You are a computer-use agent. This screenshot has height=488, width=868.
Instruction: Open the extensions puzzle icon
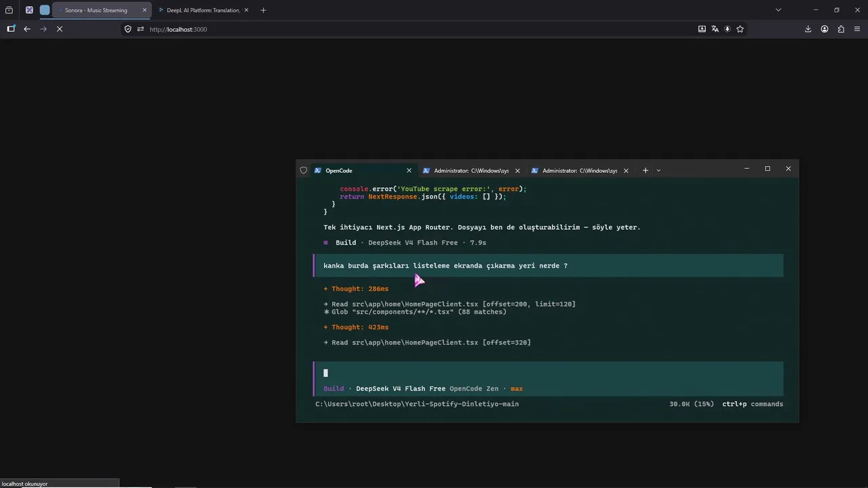click(841, 29)
